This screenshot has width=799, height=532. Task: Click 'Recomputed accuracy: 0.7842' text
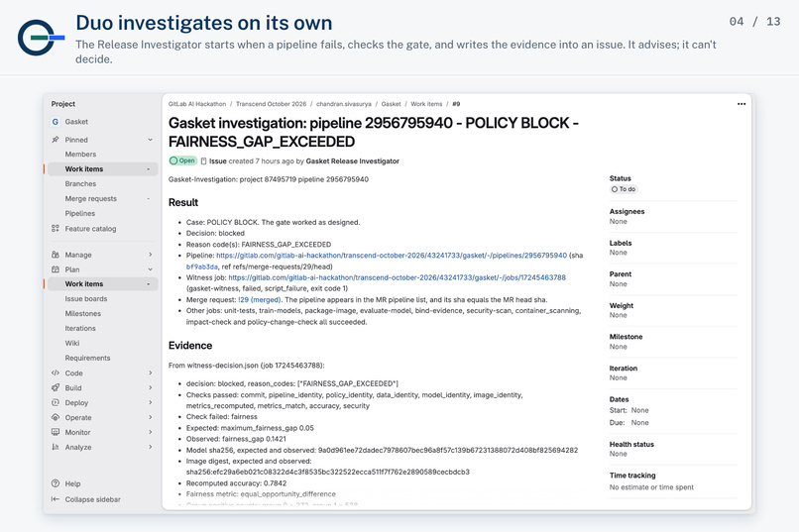tap(236, 483)
